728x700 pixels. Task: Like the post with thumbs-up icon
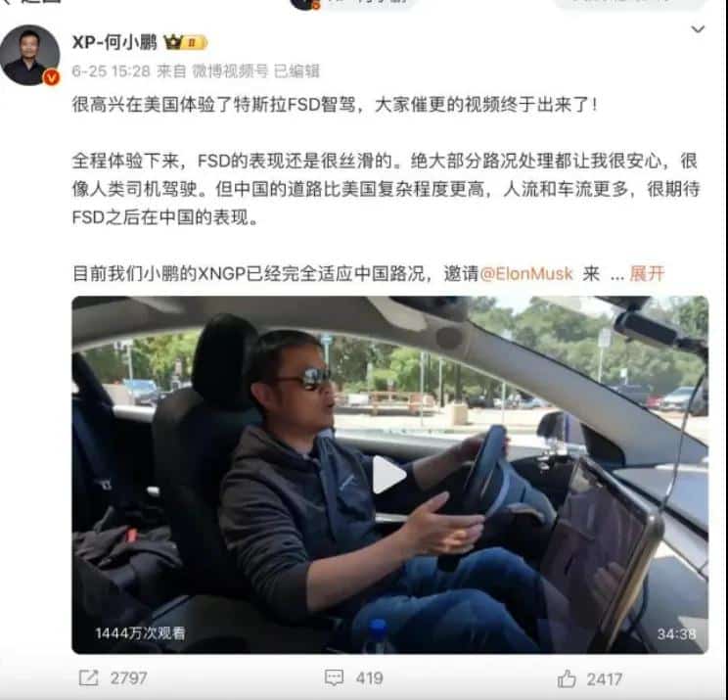tap(567, 679)
